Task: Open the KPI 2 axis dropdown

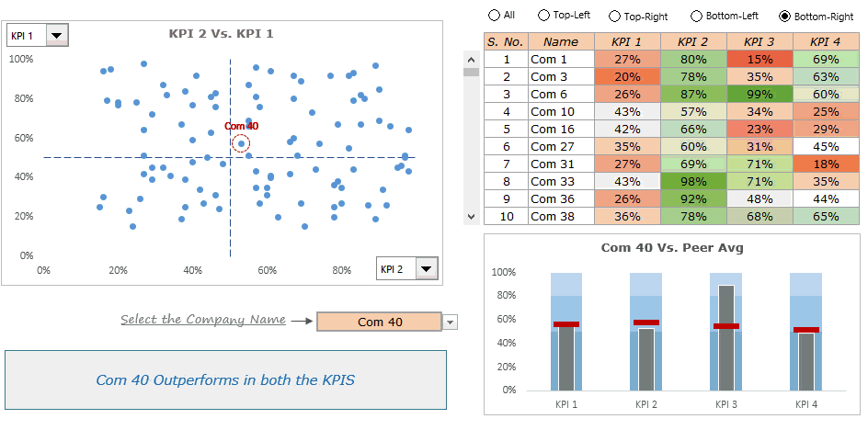Action: pos(427,269)
